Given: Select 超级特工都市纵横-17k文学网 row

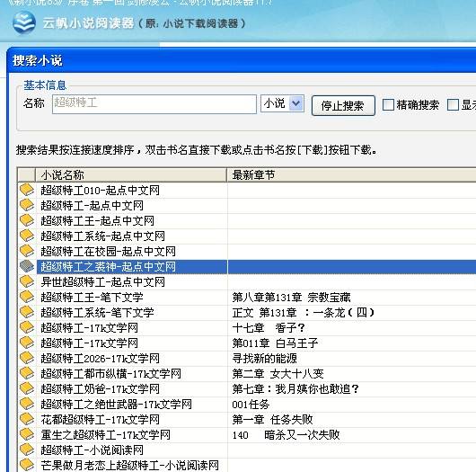Looking at the screenshot, I should pos(110,373).
